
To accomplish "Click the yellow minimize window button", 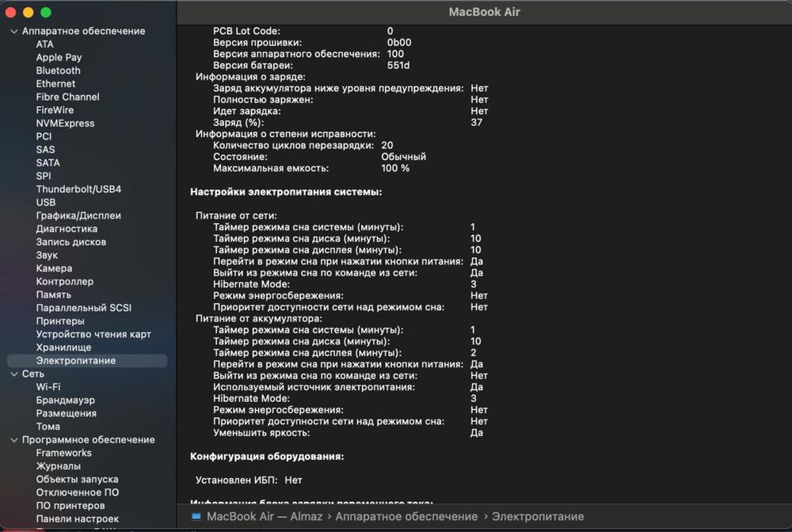I will click(29, 12).
